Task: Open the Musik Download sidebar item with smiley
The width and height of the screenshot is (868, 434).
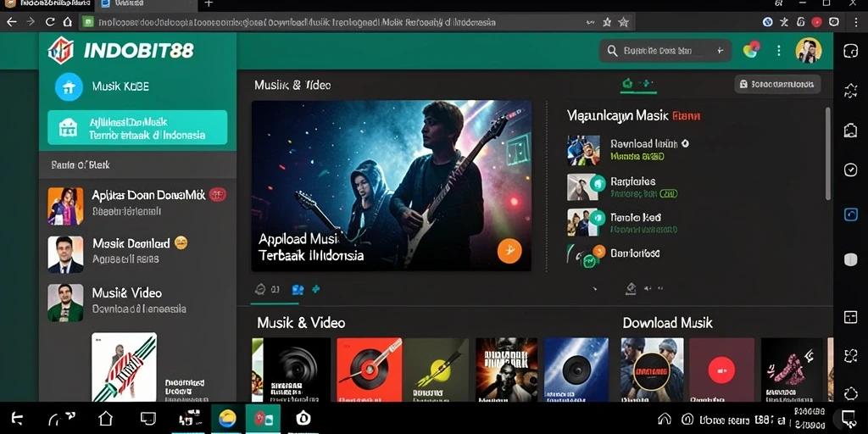Action: tap(137, 253)
